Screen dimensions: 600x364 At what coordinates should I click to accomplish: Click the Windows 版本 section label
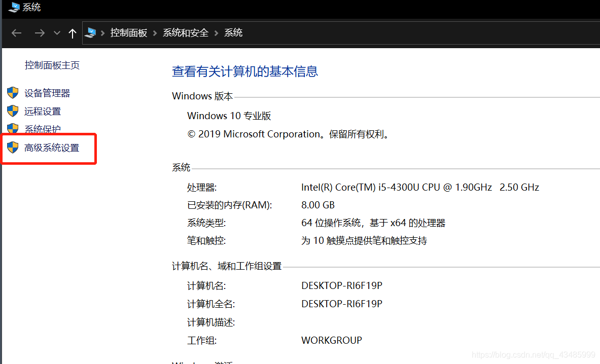click(x=202, y=96)
